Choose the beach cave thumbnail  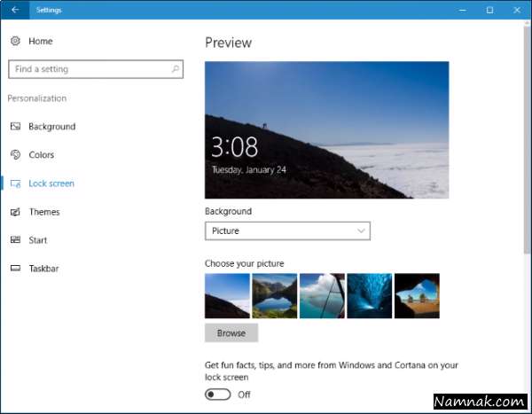point(417,296)
